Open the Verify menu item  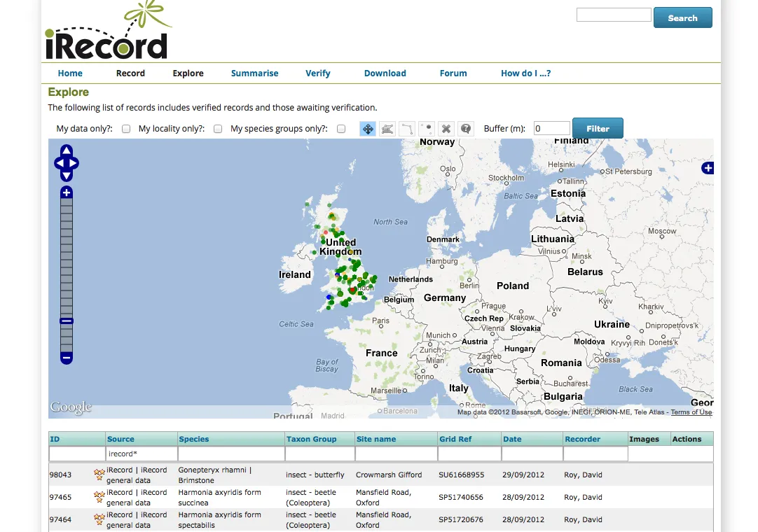[x=318, y=73]
